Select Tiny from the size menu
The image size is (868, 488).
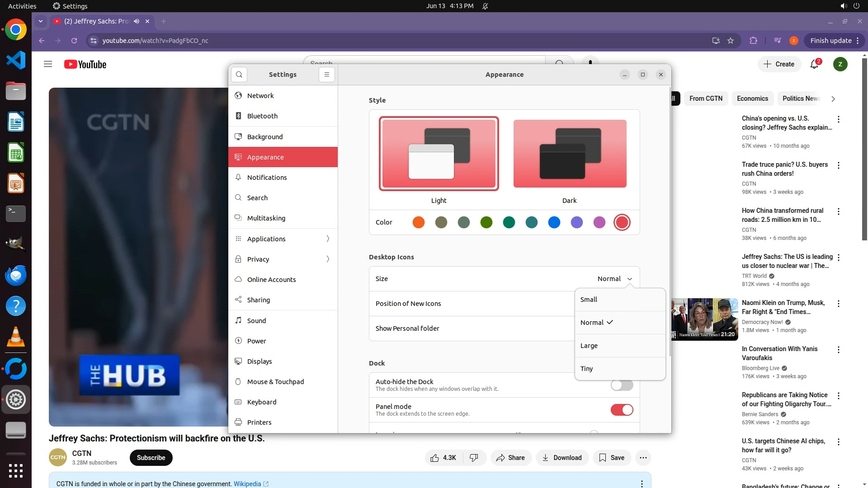coord(587,369)
